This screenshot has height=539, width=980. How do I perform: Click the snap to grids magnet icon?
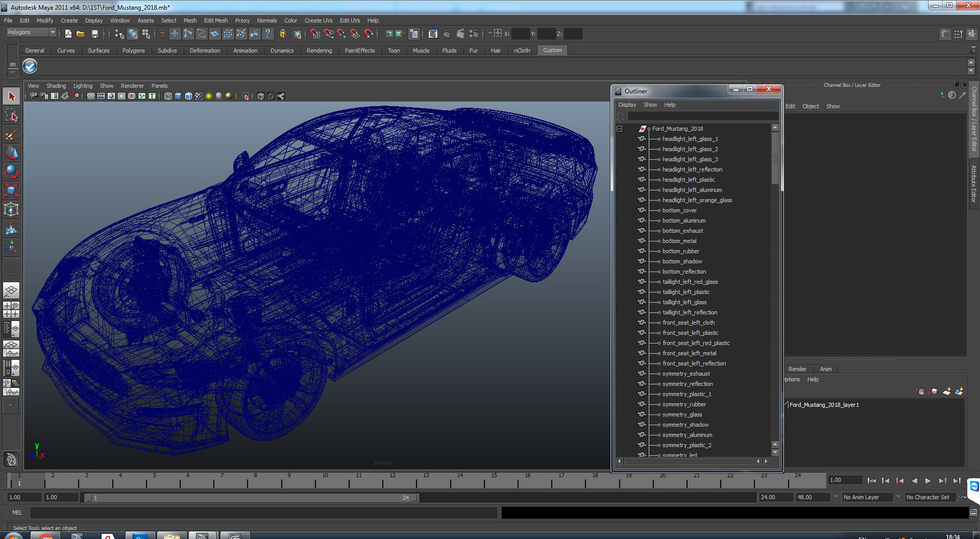[x=315, y=34]
